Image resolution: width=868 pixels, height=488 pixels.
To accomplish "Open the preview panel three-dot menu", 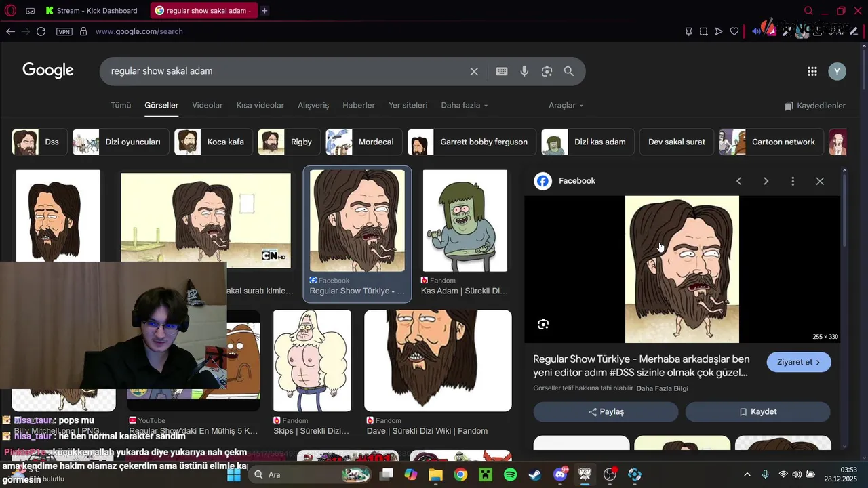I will coord(793,181).
